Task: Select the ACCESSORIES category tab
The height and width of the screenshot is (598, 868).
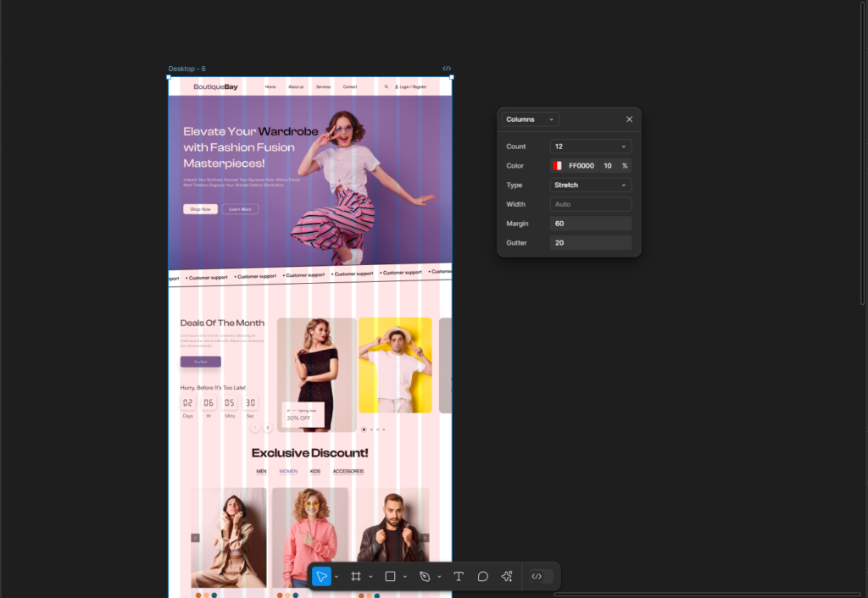Action: click(348, 471)
